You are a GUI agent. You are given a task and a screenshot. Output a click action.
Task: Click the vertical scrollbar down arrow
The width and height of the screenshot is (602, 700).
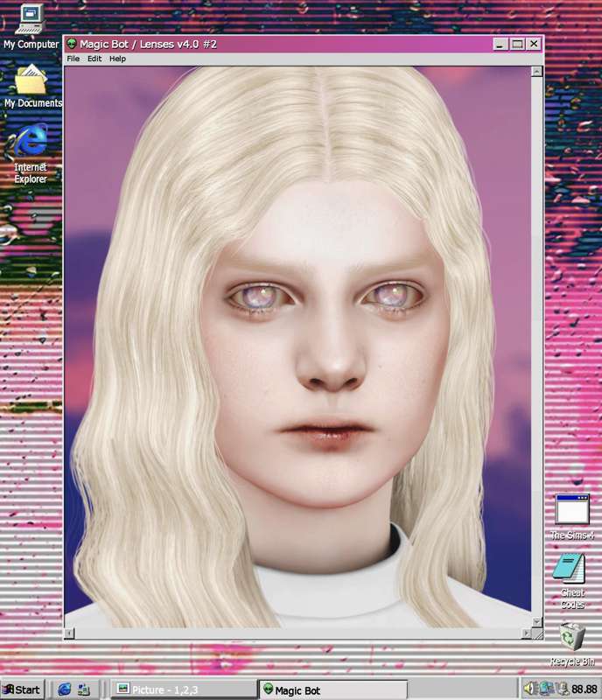[x=537, y=621]
